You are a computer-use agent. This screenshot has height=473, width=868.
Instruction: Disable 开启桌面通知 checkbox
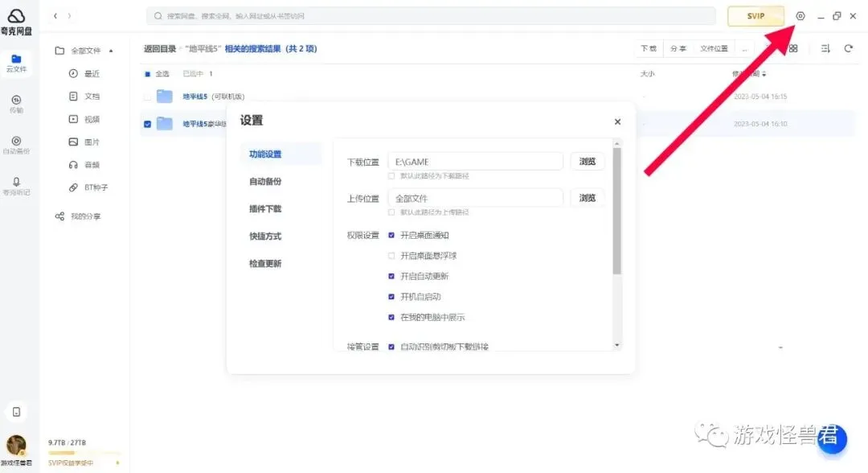(391, 236)
